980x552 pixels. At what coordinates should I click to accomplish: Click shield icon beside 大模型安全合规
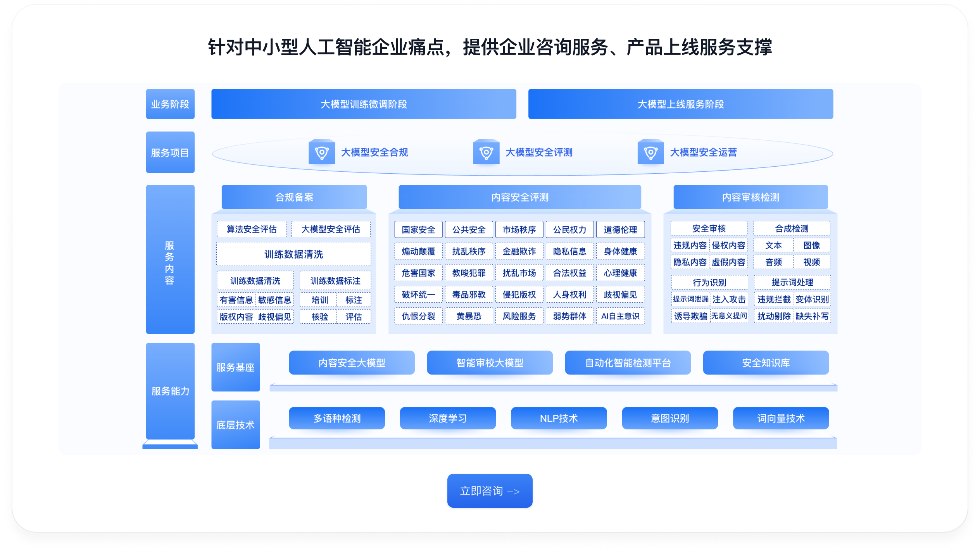tap(321, 152)
